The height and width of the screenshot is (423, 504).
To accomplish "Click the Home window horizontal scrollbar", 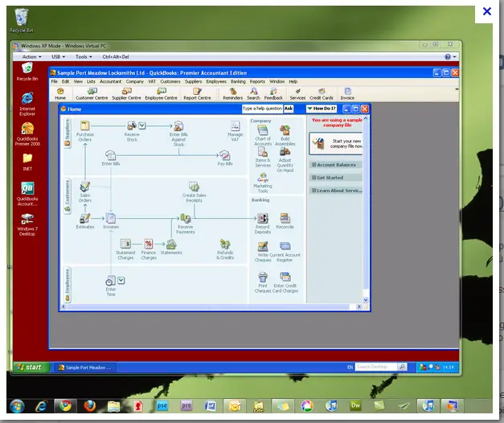I will [x=211, y=307].
